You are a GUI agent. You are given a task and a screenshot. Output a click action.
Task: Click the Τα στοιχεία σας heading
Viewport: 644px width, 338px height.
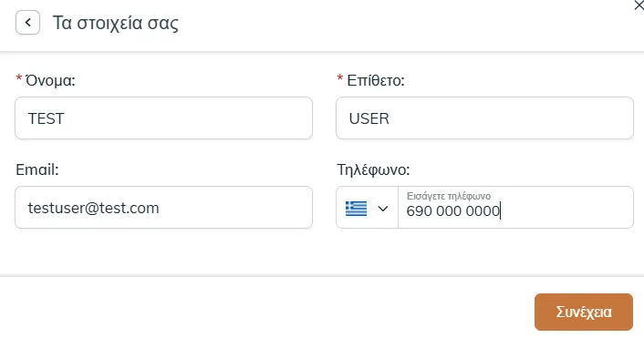(x=116, y=23)
